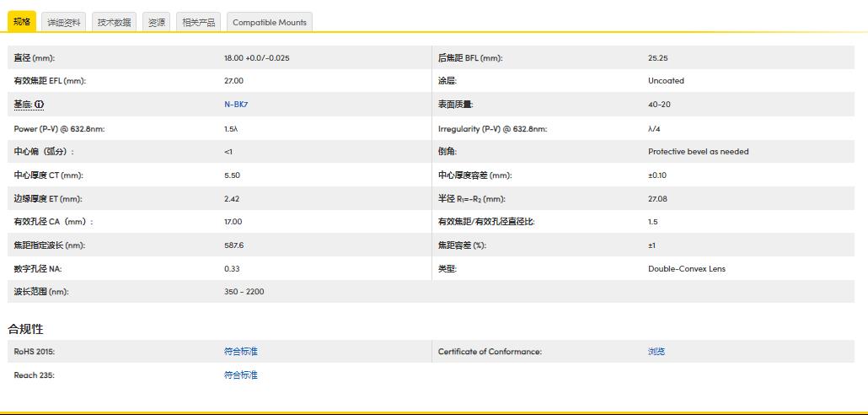Click 符合标准 link for Reach 235
Screen dimensions: 868x415
(240, 375)
